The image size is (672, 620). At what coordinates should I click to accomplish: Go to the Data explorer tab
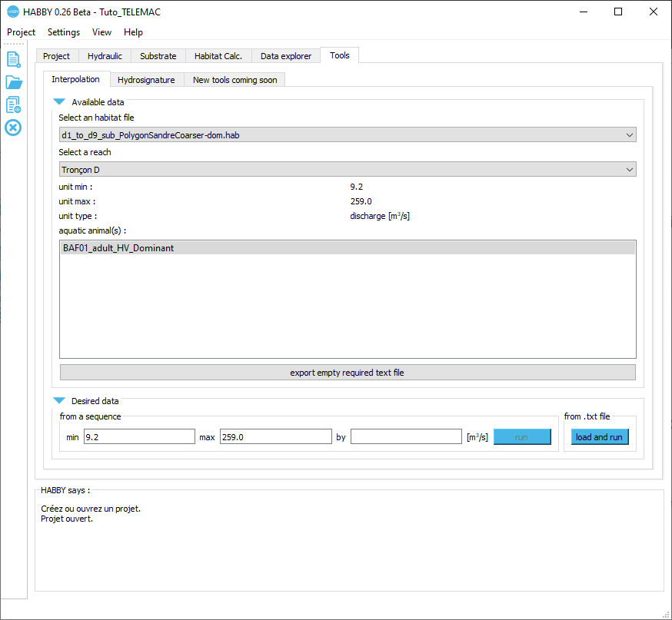pyautogui.click(x=286, y=56)
